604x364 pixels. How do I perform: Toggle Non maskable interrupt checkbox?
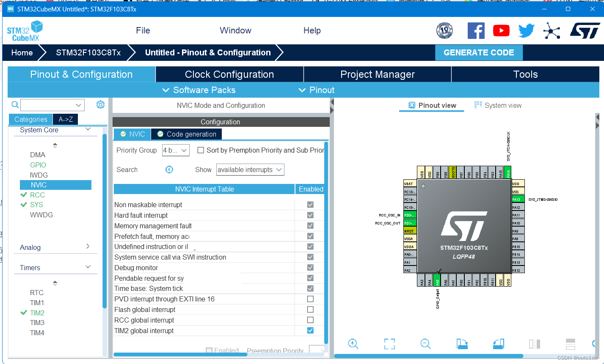pyautogui.click(x=310, y=205)
